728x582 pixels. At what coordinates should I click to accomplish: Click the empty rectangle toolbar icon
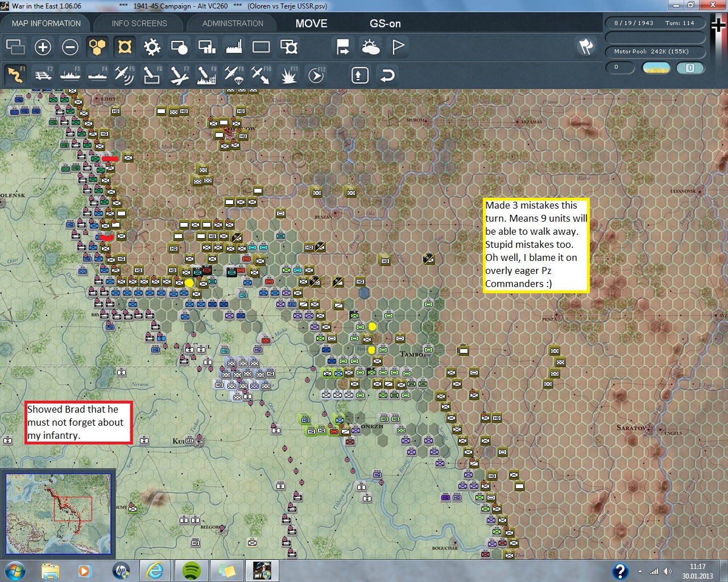point(261,47)
